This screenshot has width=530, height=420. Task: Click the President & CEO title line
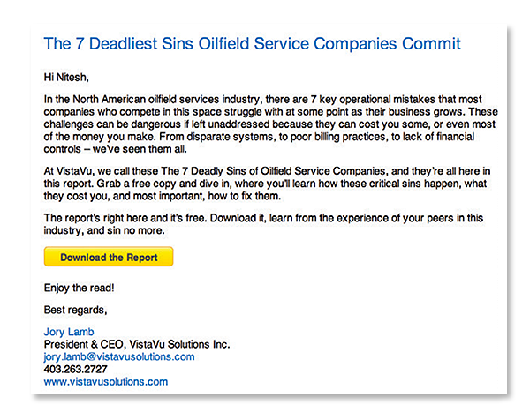click(137, 344)
